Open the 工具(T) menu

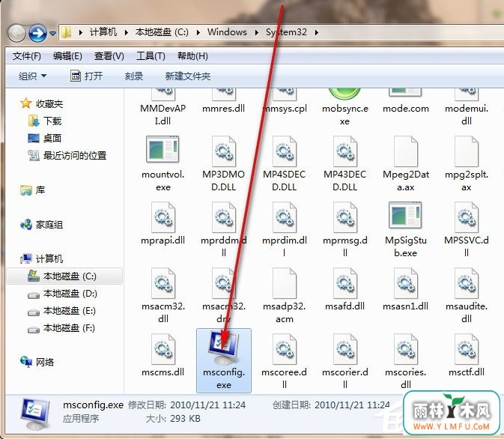(x=151, y=56)
